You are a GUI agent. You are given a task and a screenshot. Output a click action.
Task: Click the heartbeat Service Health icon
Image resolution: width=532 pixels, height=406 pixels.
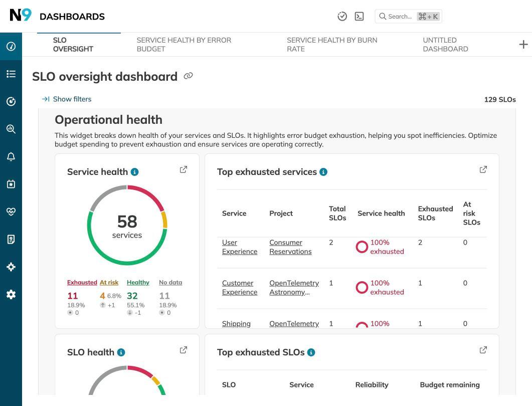[10, 210]
